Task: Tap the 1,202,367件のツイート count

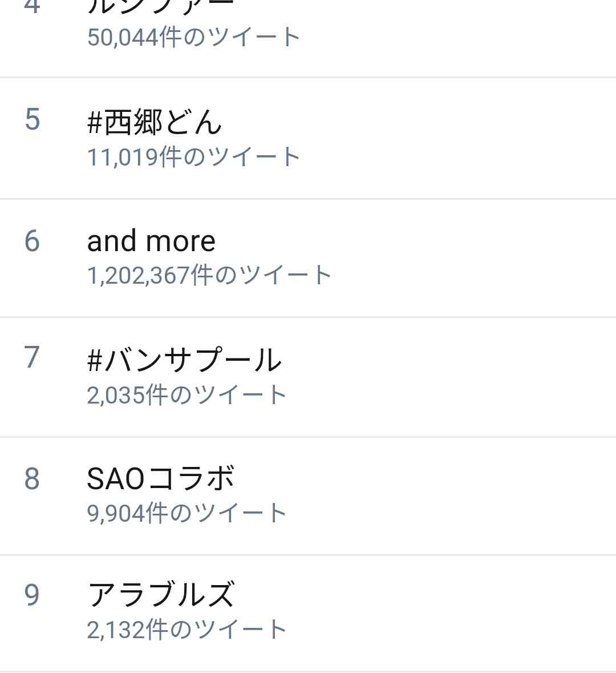Action: [209, 275]
